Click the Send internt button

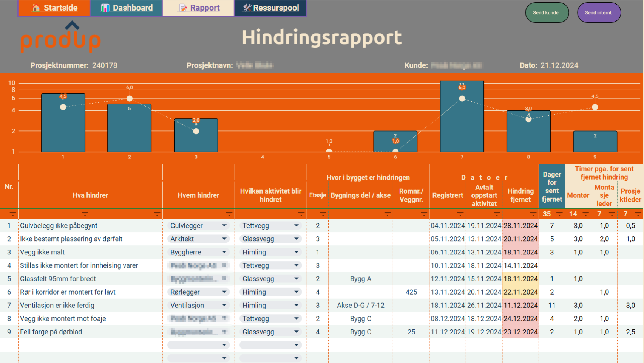tap(599, 13)
